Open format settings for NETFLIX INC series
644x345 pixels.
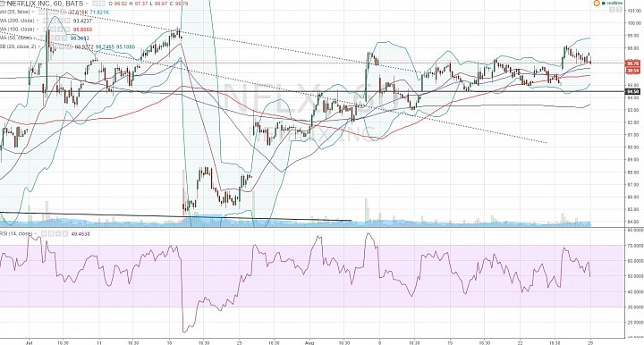(102, 4)
